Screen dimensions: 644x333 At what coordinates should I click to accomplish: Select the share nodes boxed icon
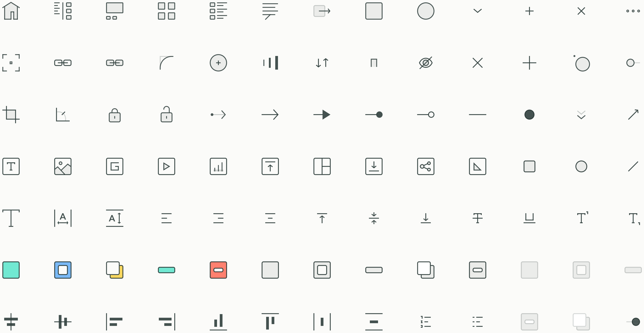426,166
